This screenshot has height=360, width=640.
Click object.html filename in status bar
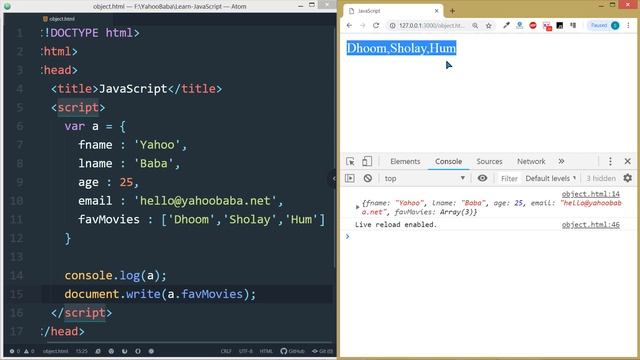tap(56, 351)
